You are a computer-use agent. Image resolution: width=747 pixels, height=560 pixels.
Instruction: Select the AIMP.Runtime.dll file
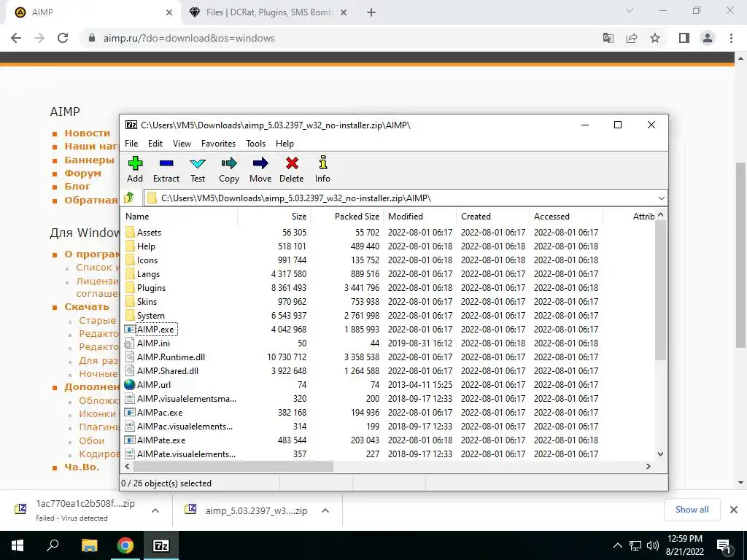171,357
